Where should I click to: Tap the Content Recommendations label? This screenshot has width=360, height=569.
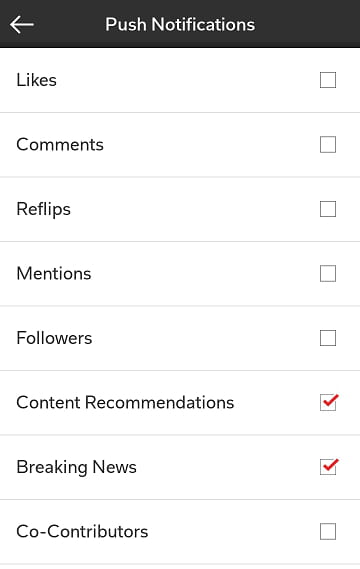click(125, 402)
